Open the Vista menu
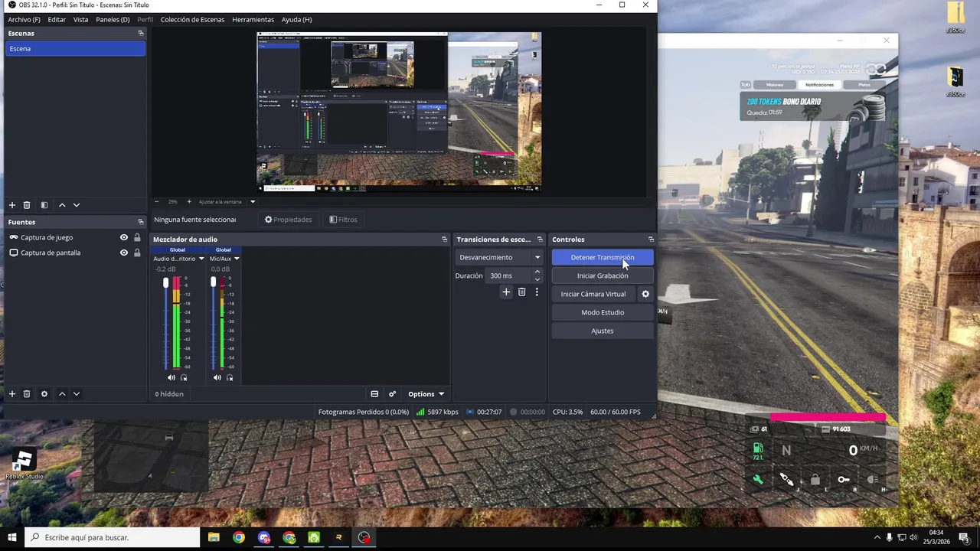Screen dimensions: 980x551 (x=80, y=19)
